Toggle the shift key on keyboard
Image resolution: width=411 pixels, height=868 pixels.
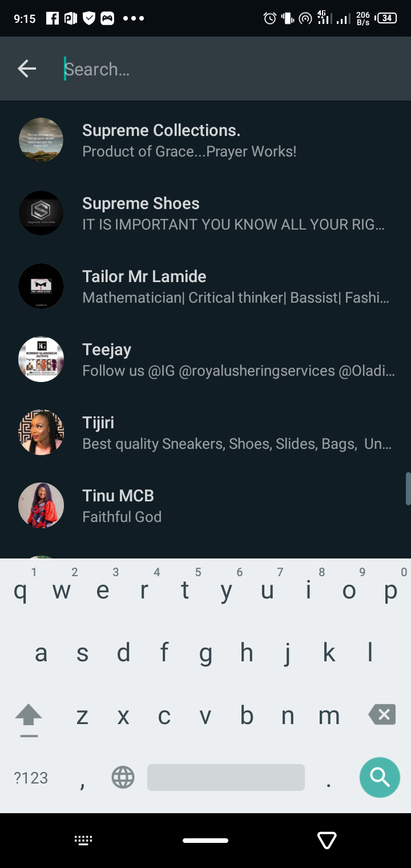coord(29,718)
